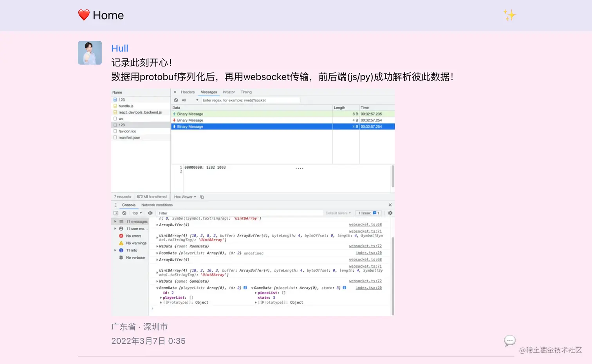Select the bundle.js request
This screenshot has height=364, width=592.
(141, 106)
